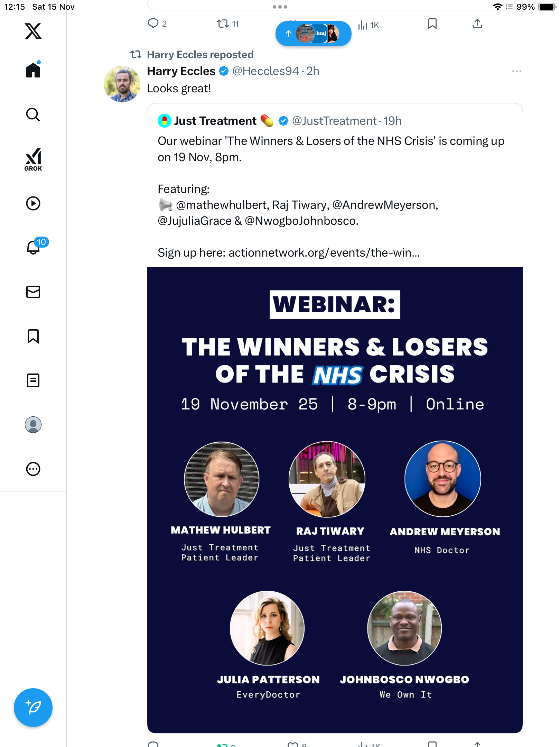Open the Video play icon in the sidebar

pos(33,203)
